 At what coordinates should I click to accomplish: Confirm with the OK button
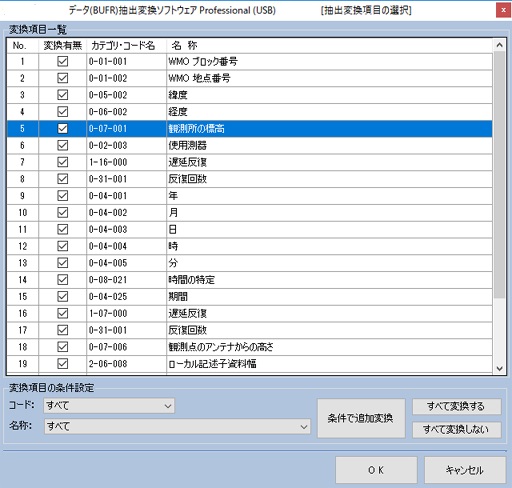[376, 470]
